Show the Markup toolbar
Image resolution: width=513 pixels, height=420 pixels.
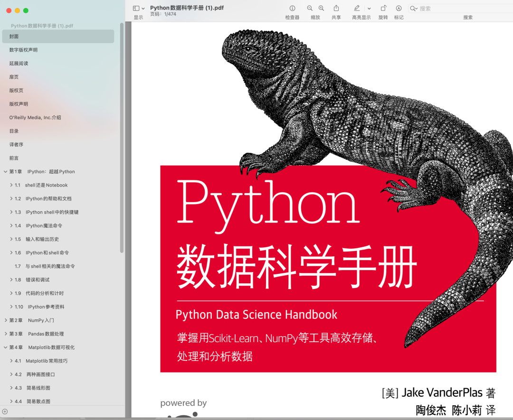click(x=399, y=9)
